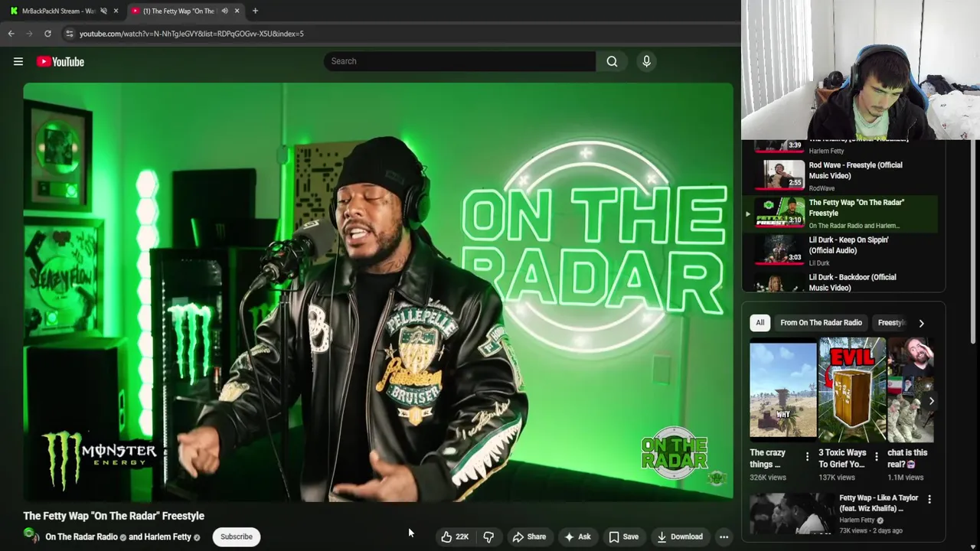Image resolution: width=980 pixels, height=551 pixels.
Task: Play Rod Wave Freestyle from the playlist
Action: click(842, 176)
